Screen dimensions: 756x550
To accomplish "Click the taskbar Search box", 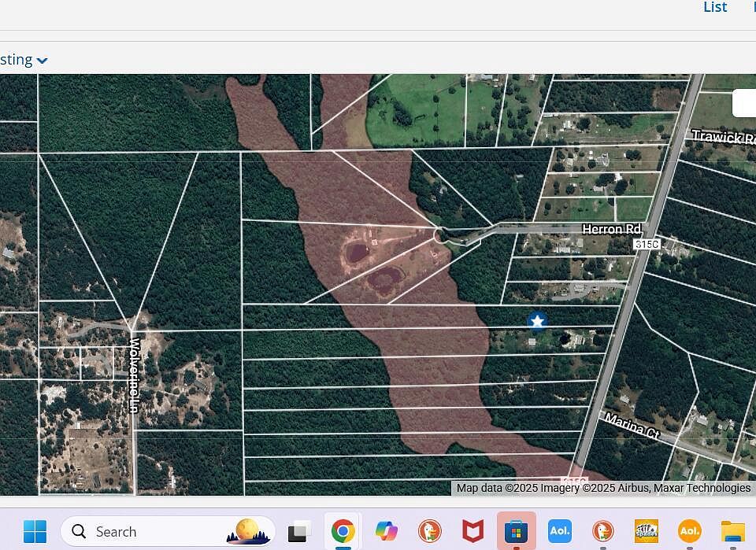I will point(168,532).
